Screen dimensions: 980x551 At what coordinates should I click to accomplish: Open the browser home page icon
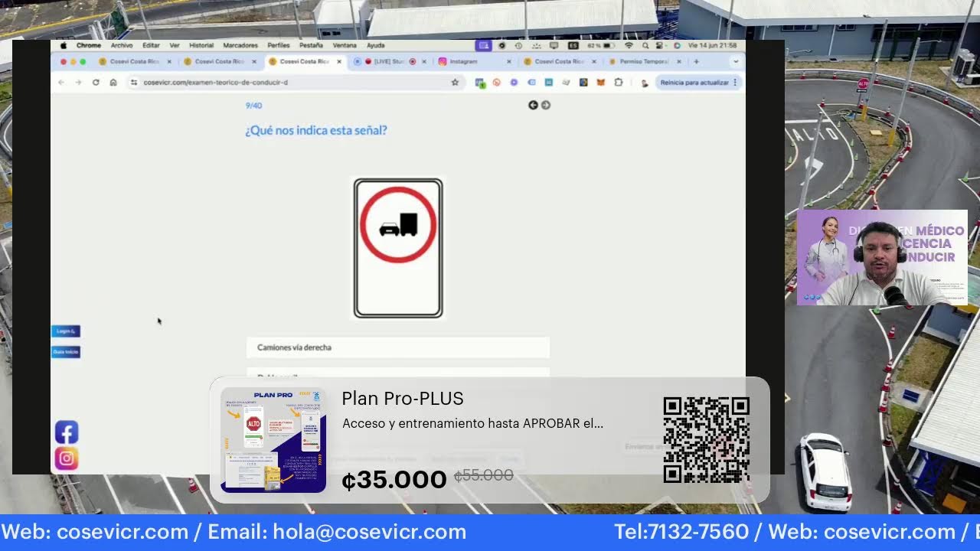coord(113,82)
